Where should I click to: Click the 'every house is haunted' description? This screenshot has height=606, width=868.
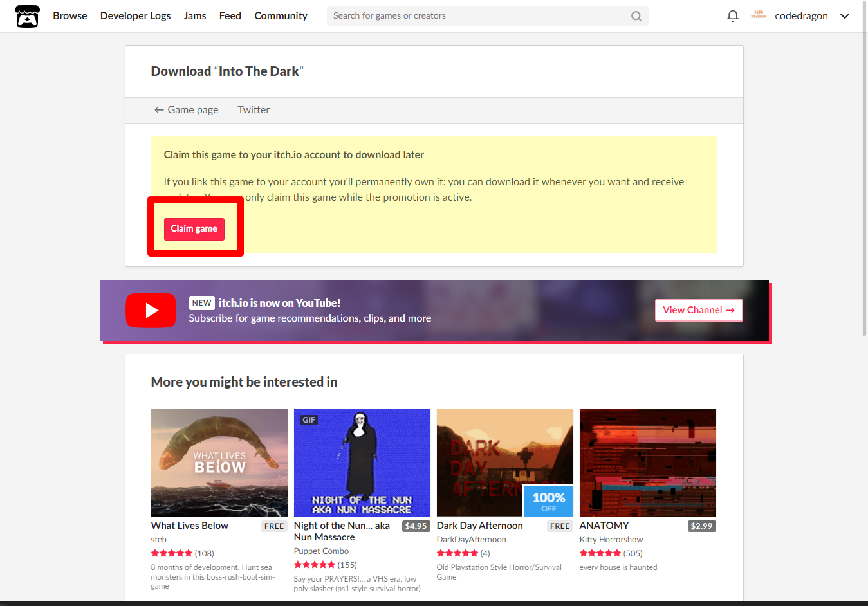coord(618,567)
